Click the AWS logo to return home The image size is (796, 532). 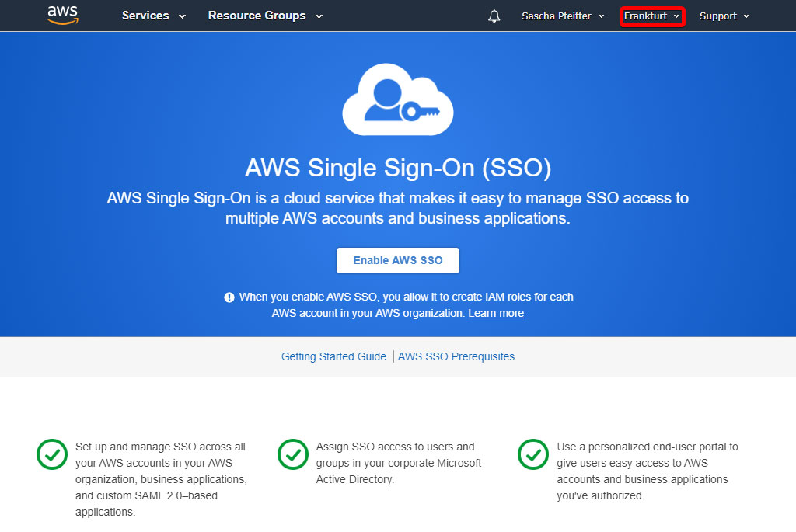[x=62, y=15]
